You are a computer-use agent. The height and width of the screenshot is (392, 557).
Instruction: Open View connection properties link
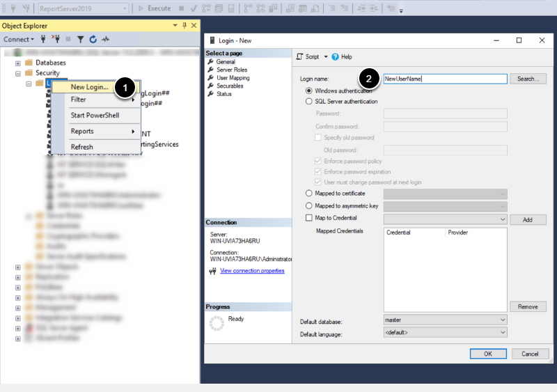coord(252,271)
